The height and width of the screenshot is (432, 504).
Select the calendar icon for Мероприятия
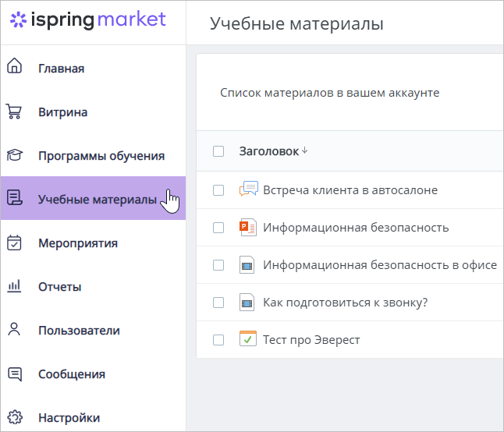pos(14,243)
